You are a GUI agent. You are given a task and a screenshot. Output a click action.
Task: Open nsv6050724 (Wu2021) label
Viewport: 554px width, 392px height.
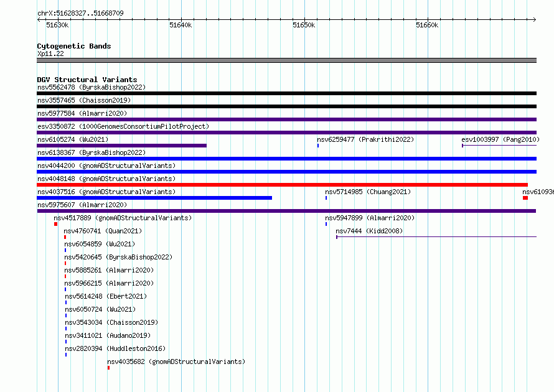point(100,309)
